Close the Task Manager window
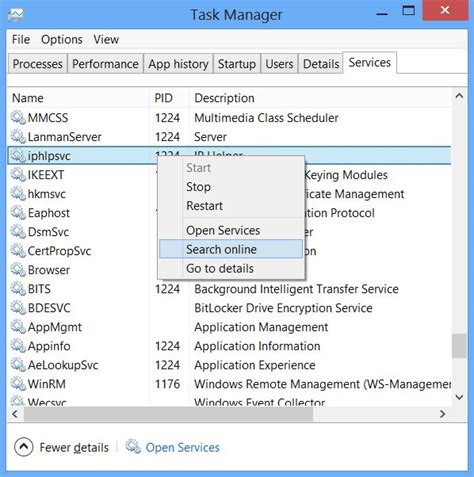This screenshot has width=474, height=477. click(x=445, y=11)
